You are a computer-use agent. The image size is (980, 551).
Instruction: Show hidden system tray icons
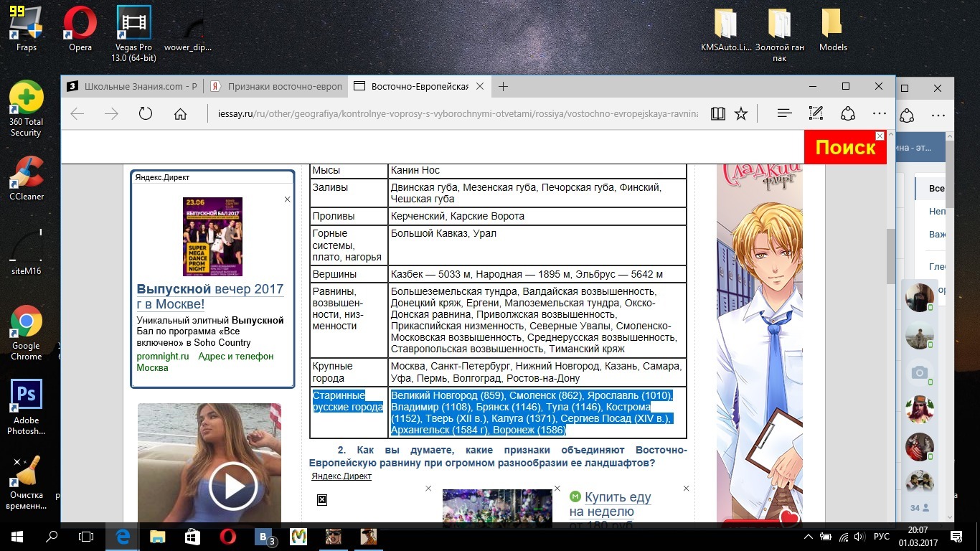point(809,536)
